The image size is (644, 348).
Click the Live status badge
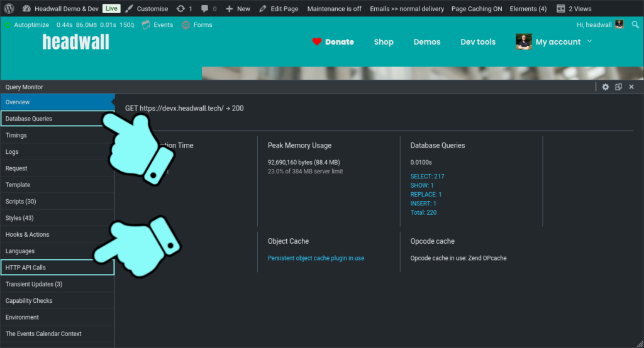click(111, 8)
